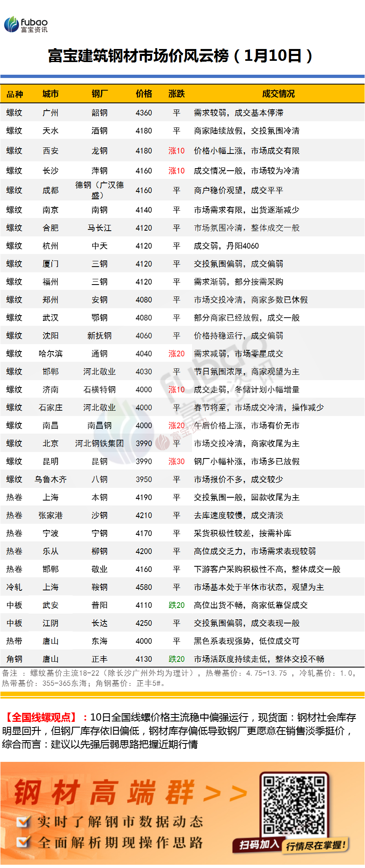365x868 pixels.
Task: Click the 热带 product cell
Action: (x=14, y=641)
